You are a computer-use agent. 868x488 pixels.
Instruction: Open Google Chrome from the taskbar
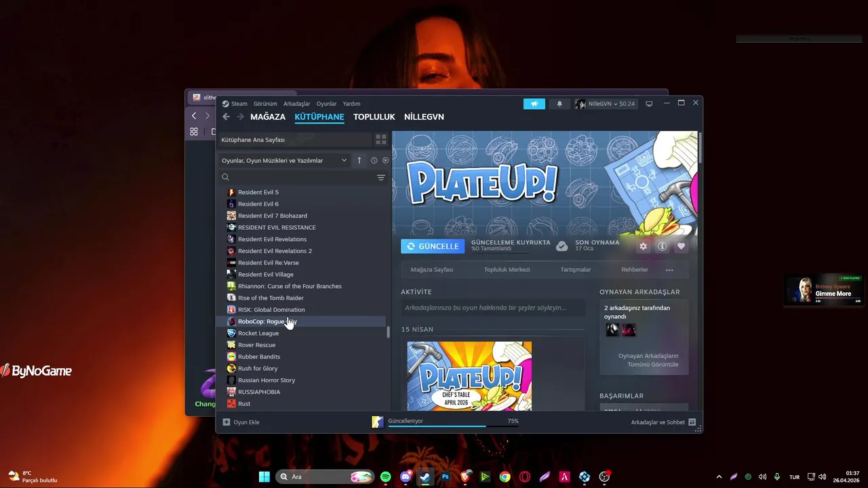click(x=505, y=476)
